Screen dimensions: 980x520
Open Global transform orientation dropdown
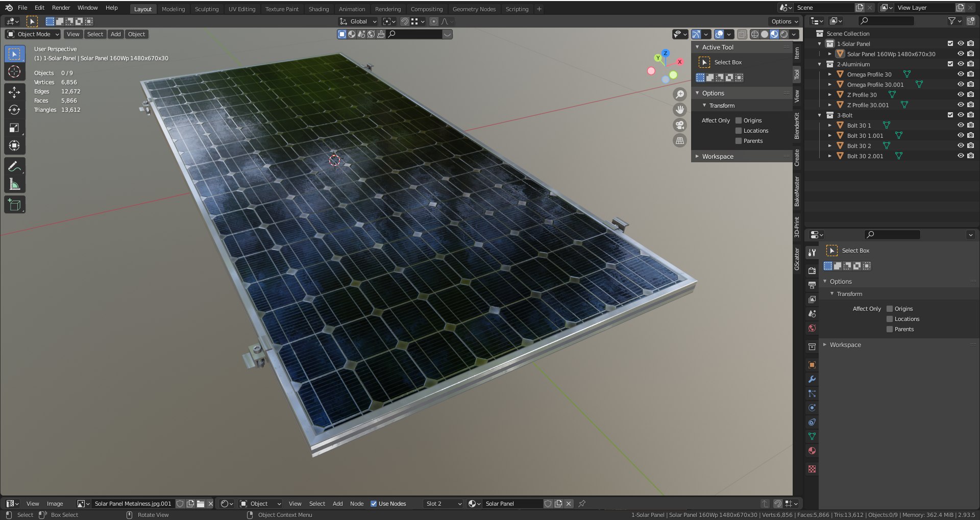358,21
